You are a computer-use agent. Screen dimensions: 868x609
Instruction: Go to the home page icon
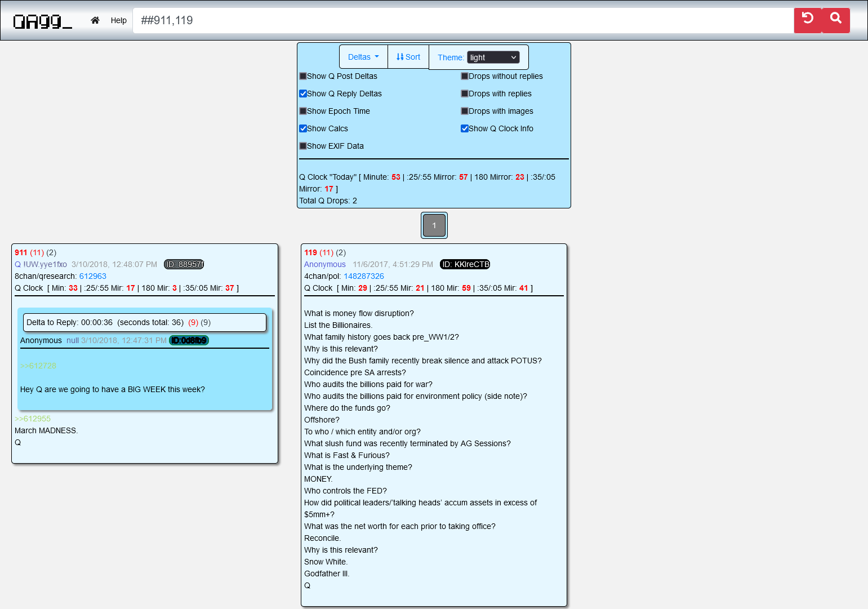click(95, 20)
